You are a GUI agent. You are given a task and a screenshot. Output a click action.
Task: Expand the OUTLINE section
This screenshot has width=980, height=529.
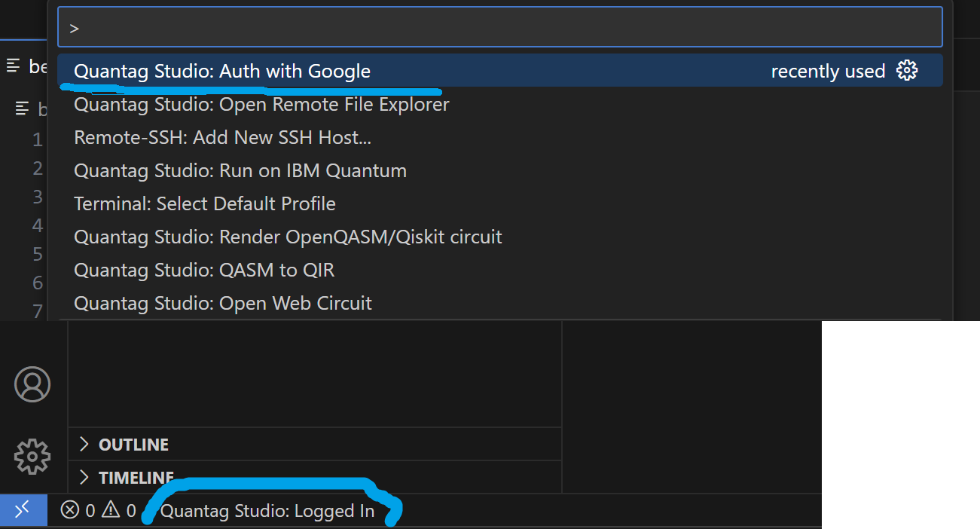tap(133, 445)
